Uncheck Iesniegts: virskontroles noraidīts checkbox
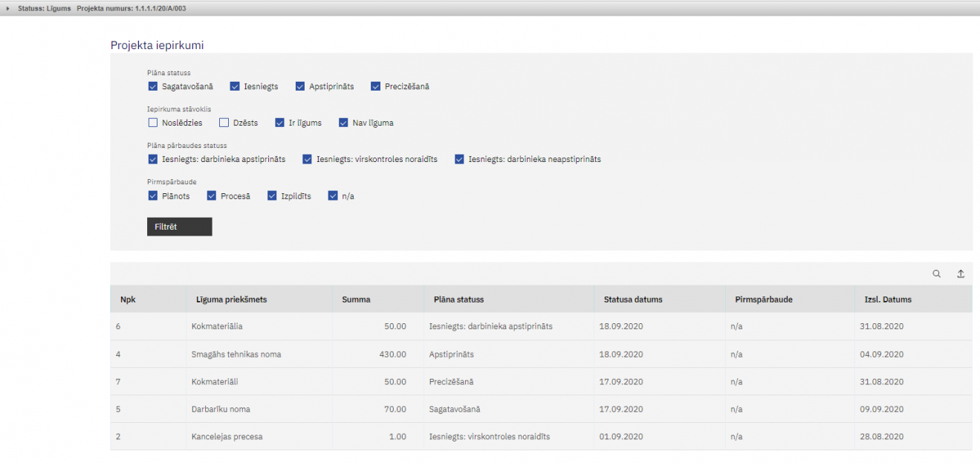Screen dimensions: 980x463 point(308,159)
